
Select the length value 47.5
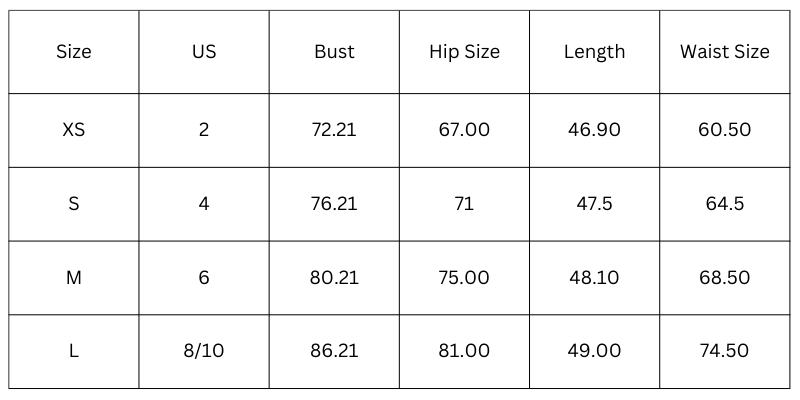(x=594, y=204)
